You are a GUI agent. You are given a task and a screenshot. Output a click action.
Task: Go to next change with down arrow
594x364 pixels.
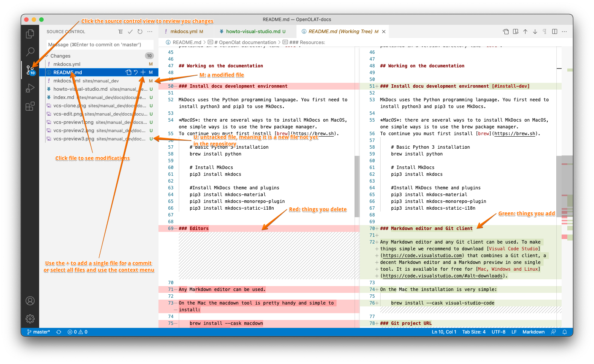point(535,32)
